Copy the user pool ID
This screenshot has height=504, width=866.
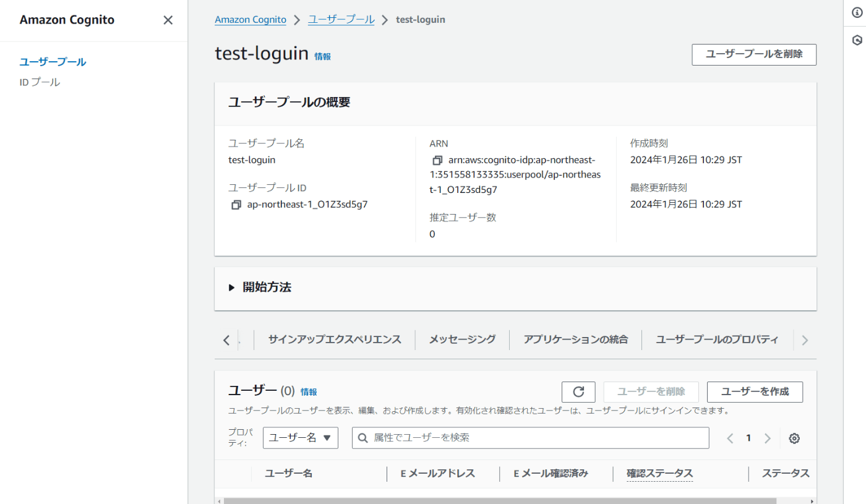click(x=236, y=205)
